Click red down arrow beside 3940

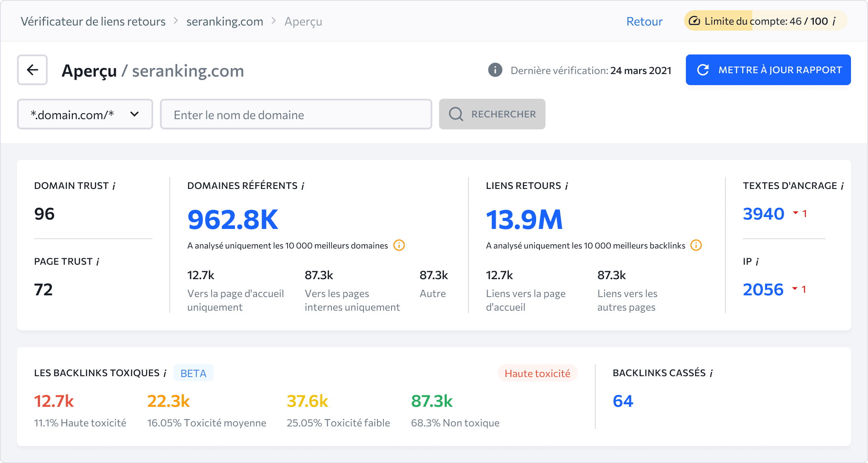pyautogui.click(x=795, y=213)
